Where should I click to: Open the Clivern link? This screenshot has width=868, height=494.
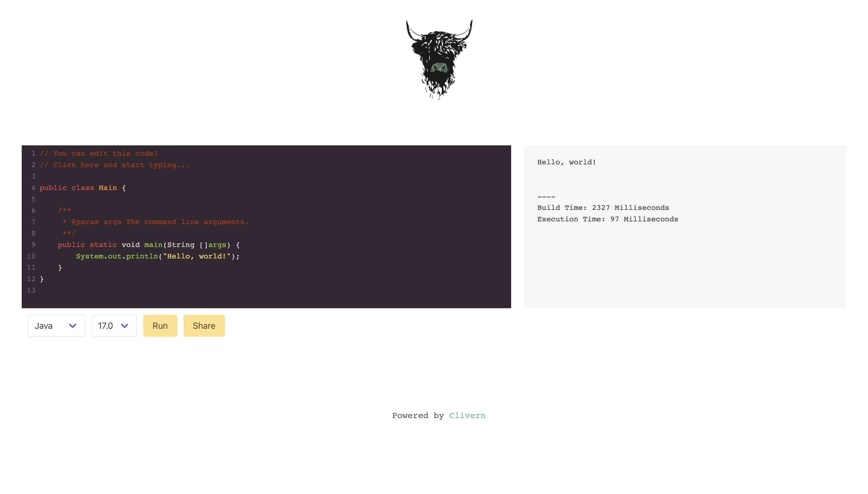click(467, 416)
